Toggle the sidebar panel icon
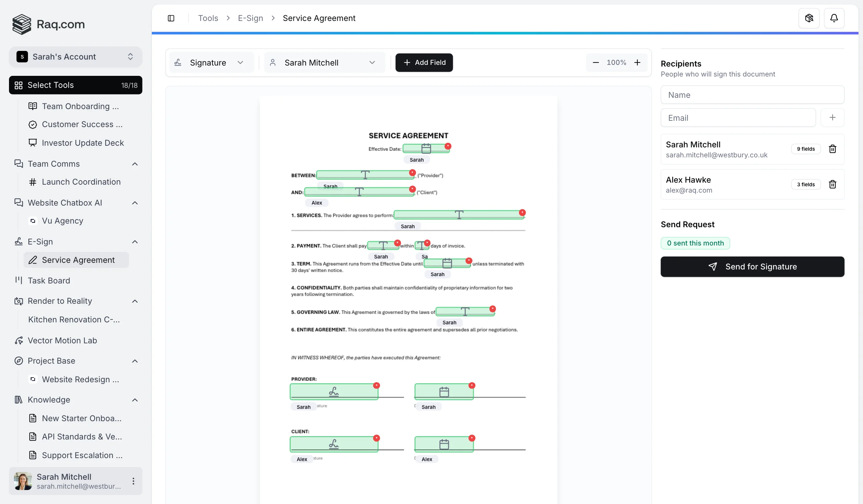This screenshot has height=504, width=863. (x=171, y=18)
